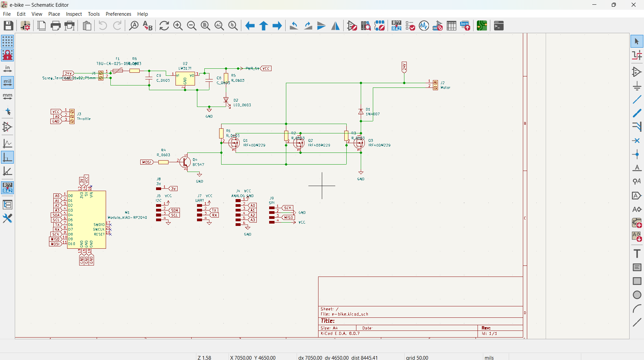This screenshot has height=360, width=644.
Task: Zoom in on the schematic
Action: tap(178, 25)
